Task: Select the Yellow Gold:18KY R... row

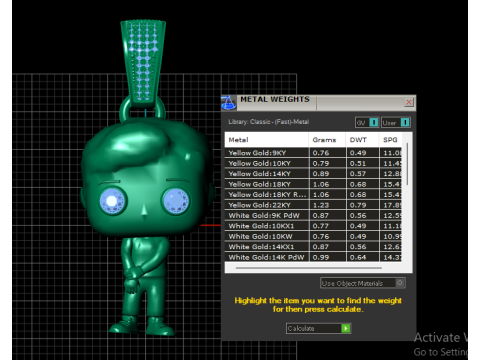Action: pos(313,194)
